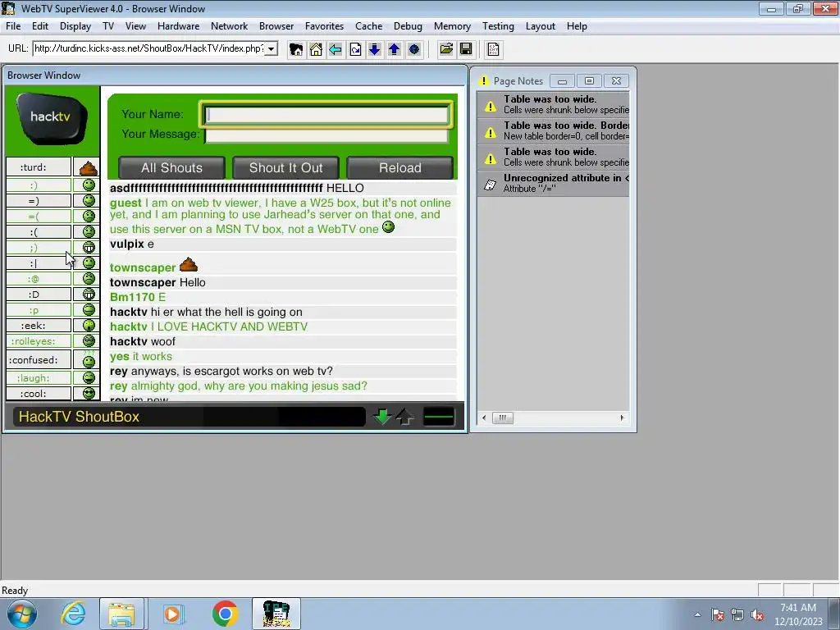Open the Memory menu
Viewport: 840px width, 630px height.
tap(452, 26)
